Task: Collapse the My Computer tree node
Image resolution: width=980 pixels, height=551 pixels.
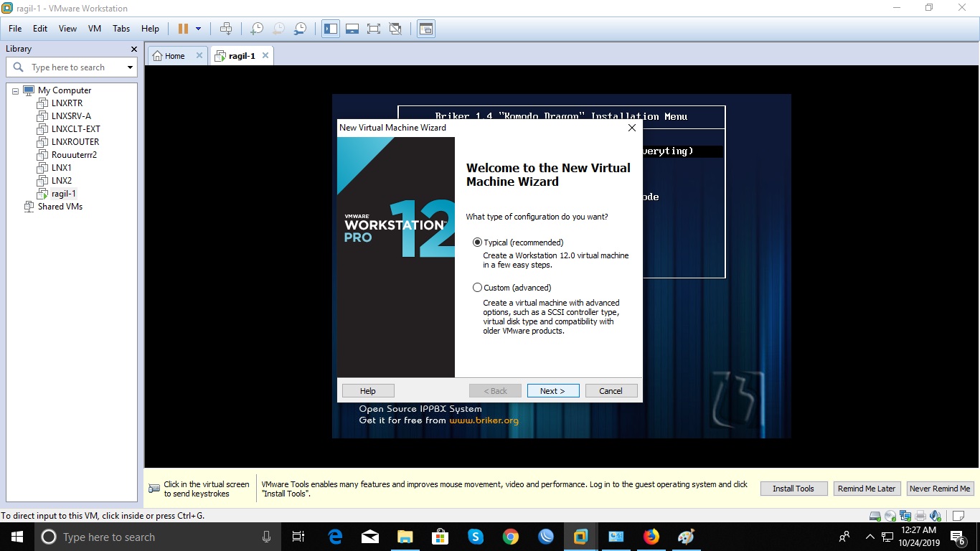Action: click(x=14, y=90)
